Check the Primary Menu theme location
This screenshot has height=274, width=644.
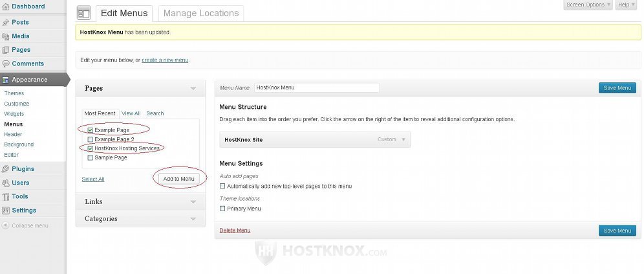coord(222,209)
